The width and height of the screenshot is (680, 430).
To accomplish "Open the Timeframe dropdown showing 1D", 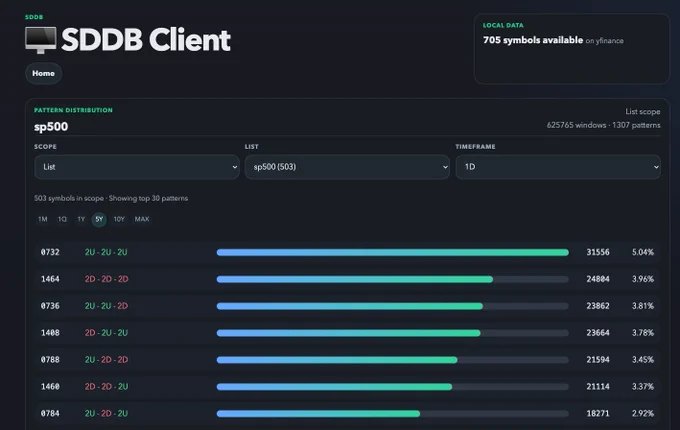I will (x=558, y=167).
